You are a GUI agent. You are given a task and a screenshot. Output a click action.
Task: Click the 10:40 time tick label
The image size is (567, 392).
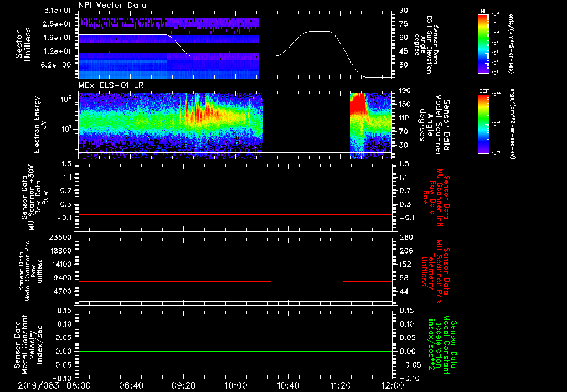pos(288,385)
